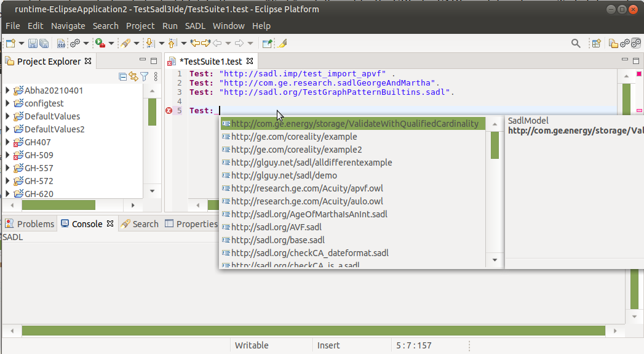Choose http://sadl.org/base.sadl proposal
This screenshot has width=644, height=354.
[x=278, y=240]
